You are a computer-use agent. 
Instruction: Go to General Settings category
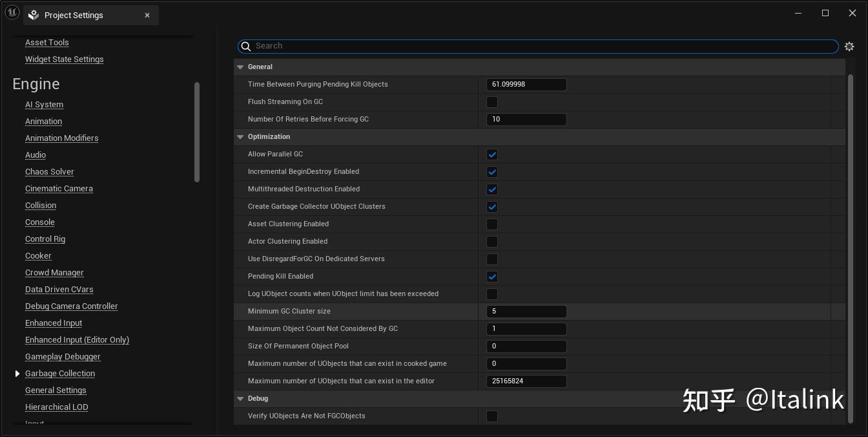[56, 390]
